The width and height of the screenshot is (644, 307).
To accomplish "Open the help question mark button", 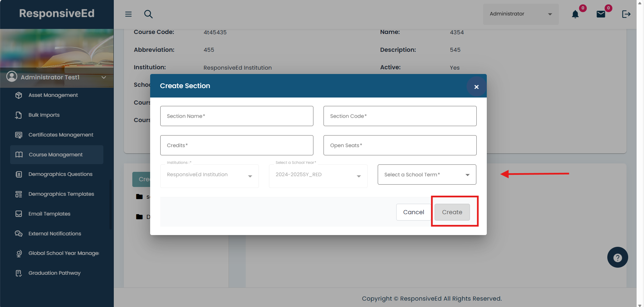I will (x=617, y=258).
